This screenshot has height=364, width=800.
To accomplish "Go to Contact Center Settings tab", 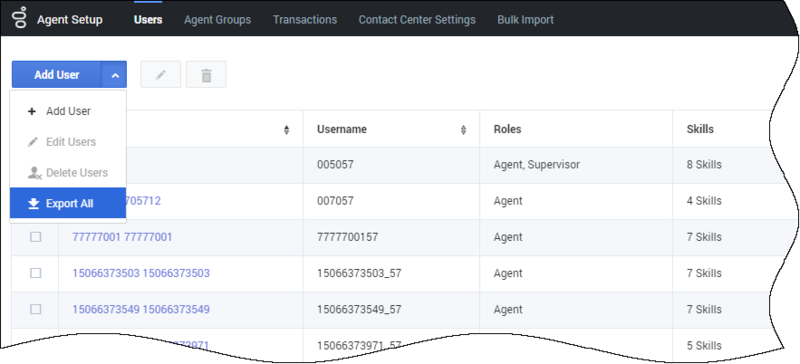I will point(417,19).
